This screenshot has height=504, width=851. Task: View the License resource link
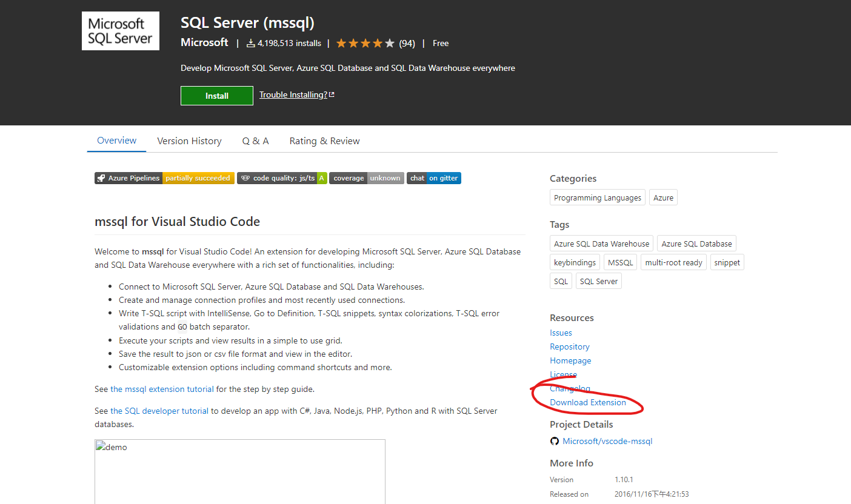click(563, 374)
